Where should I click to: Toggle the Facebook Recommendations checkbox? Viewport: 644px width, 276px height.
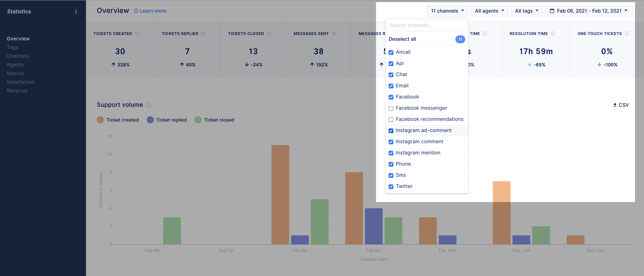(x=391, y=119)
